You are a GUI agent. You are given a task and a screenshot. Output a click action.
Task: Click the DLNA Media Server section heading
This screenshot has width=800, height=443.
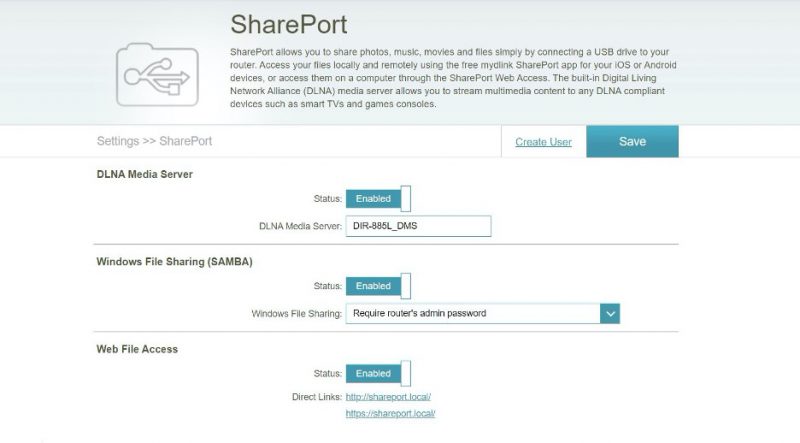144,174
